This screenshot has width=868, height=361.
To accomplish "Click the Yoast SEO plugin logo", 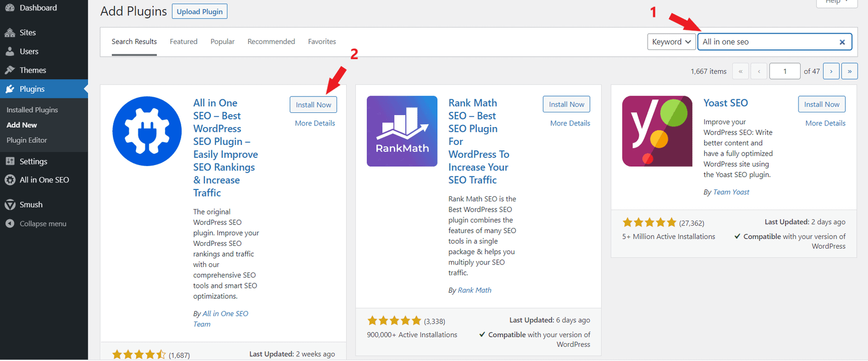I will pyautogui.click(x=657, y=131).
